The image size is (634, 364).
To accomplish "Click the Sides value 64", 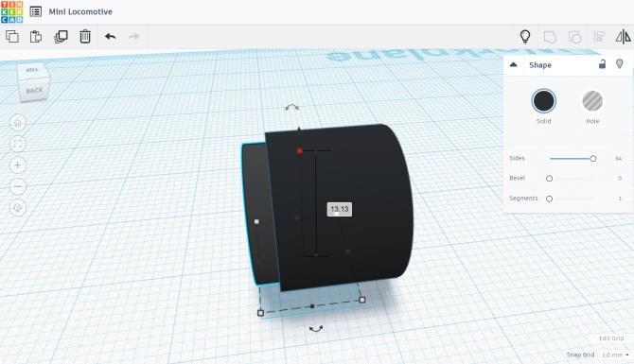I will click(x=618, y=159).
